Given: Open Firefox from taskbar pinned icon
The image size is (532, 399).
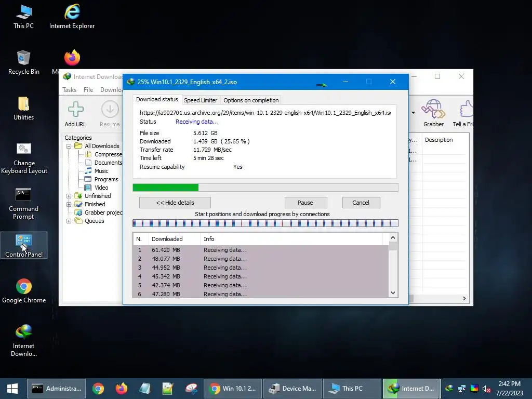Looking at the screenshot, I should coord(121,389).
